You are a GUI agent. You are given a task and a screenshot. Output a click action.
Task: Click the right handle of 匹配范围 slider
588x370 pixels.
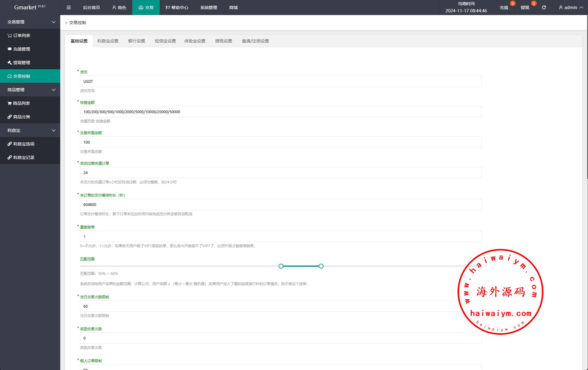pyautogui.click(x=321, y=266)
